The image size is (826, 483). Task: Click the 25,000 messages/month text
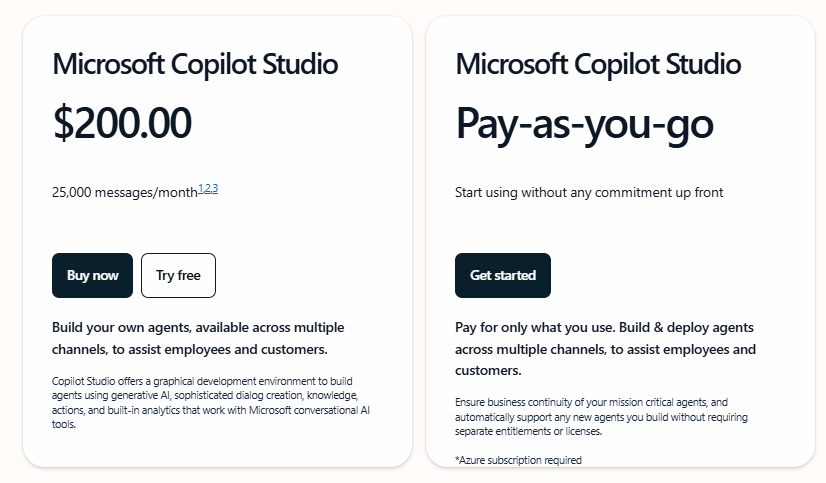[125, 192]
